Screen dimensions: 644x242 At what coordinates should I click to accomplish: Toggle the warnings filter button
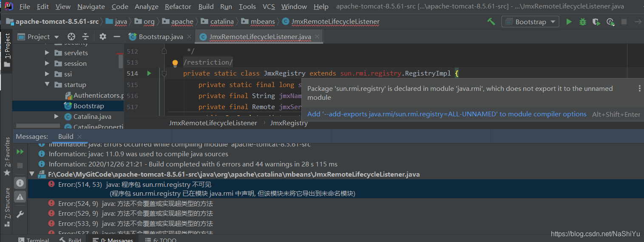click(20, 197)
